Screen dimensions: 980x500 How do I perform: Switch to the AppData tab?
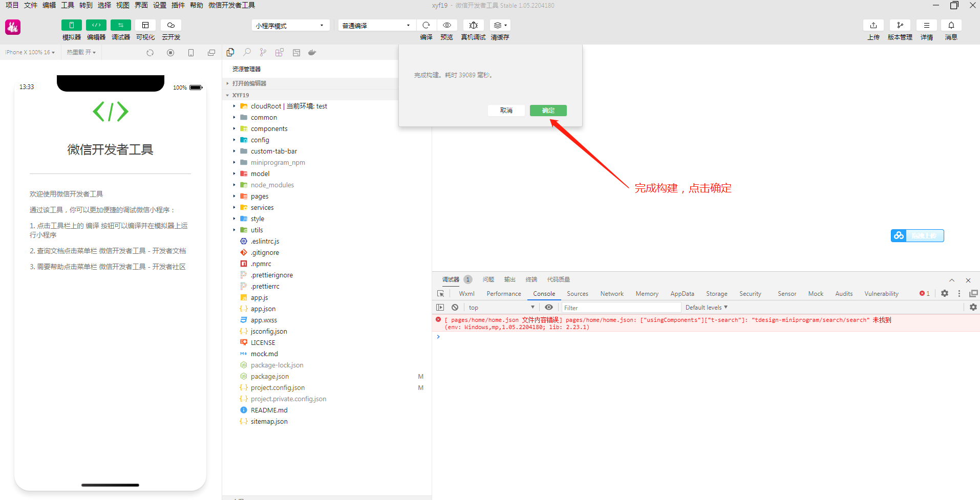pyautogui.click(x=683, y=294)
